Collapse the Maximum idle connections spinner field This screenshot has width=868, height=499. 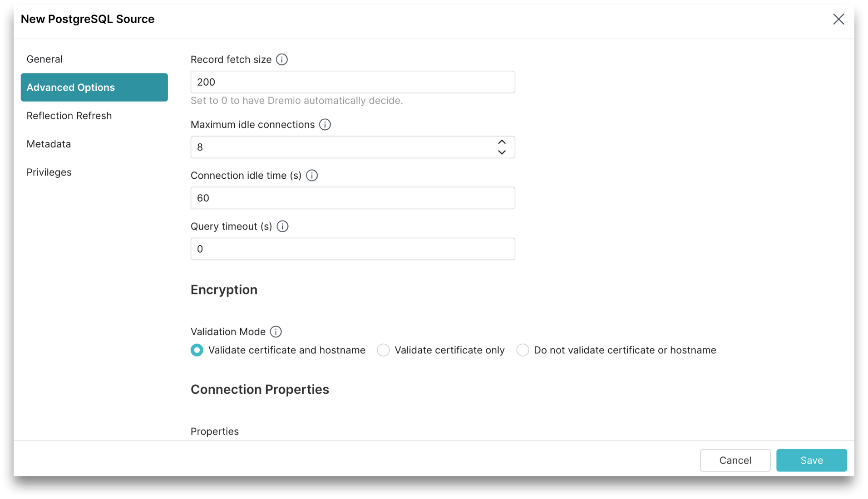(x=502, y=152)
